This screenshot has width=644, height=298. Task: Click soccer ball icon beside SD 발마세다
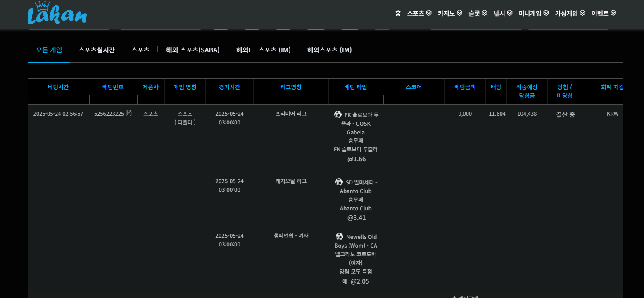(x=339, y=182)
